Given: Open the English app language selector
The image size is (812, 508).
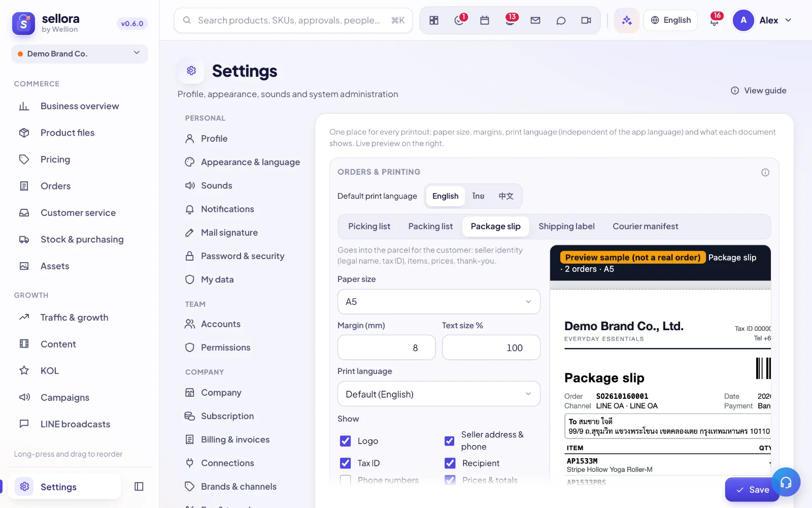Looking at the screenshot, I should coord(670,20).
